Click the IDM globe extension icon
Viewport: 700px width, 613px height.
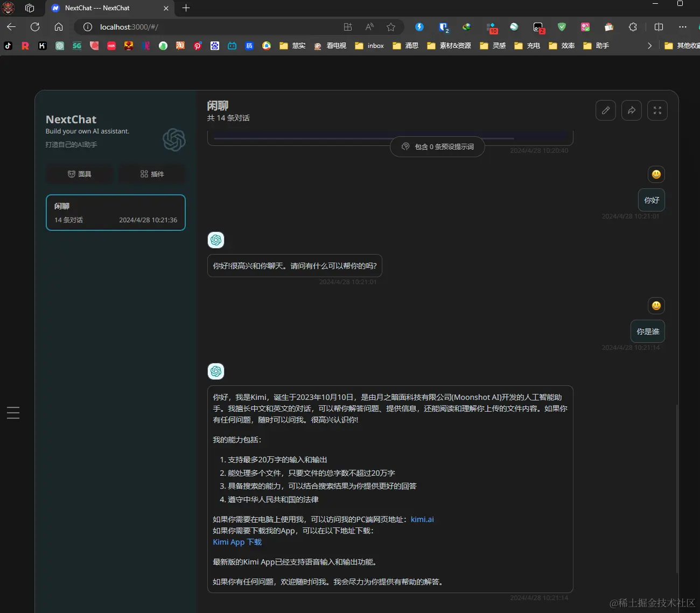click(x=466, y=27)
